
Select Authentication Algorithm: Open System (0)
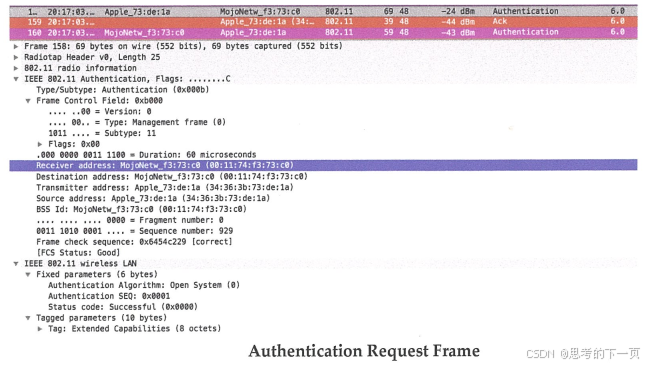pyautogui.click(x=144, y=285)
